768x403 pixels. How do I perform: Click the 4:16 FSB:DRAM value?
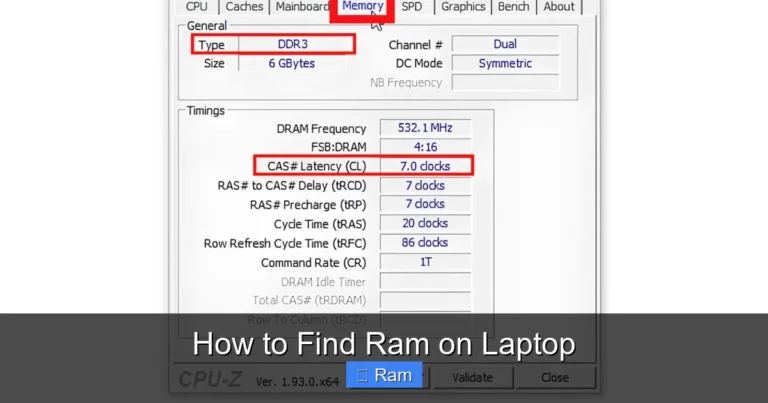tap(425, 147)
